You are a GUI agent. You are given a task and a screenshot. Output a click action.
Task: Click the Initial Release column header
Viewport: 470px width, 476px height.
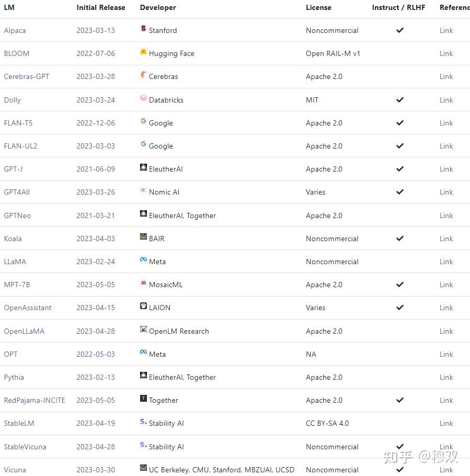101,7
